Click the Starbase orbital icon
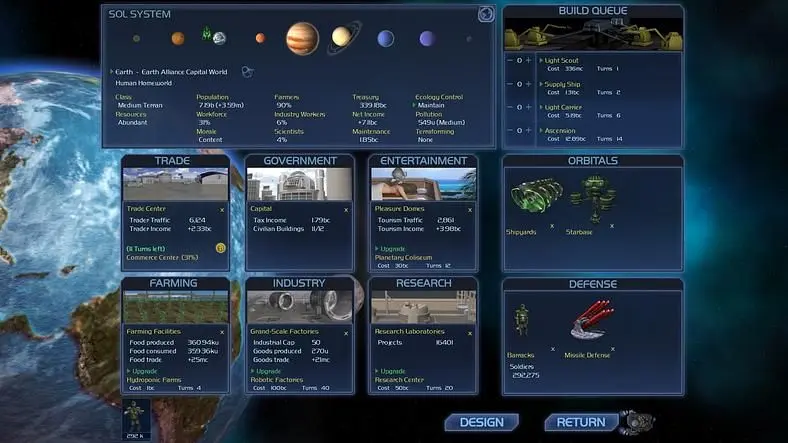788x443 pixels. coord(595,198)
